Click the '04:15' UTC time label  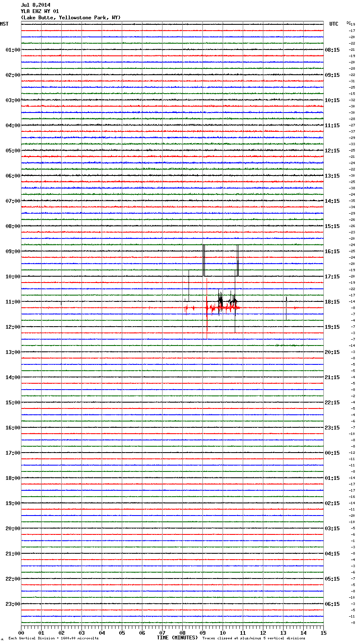(332, 554)
